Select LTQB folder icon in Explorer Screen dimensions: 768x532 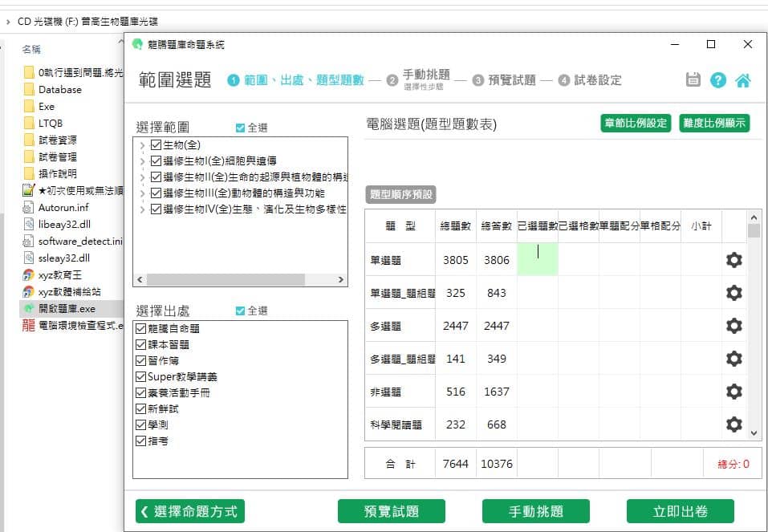(29, 123)
